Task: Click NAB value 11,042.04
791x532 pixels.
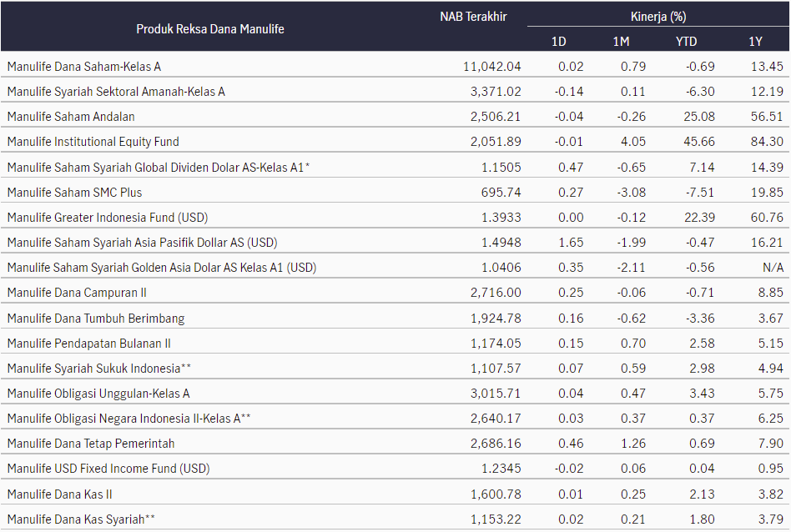Action: [x=491, y=67]
